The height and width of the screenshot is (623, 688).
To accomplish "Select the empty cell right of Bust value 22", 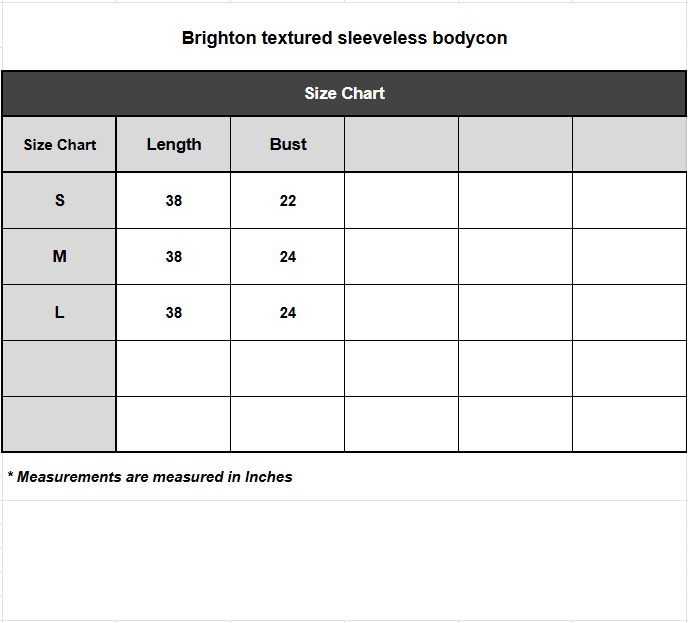I will click(401, 200).
